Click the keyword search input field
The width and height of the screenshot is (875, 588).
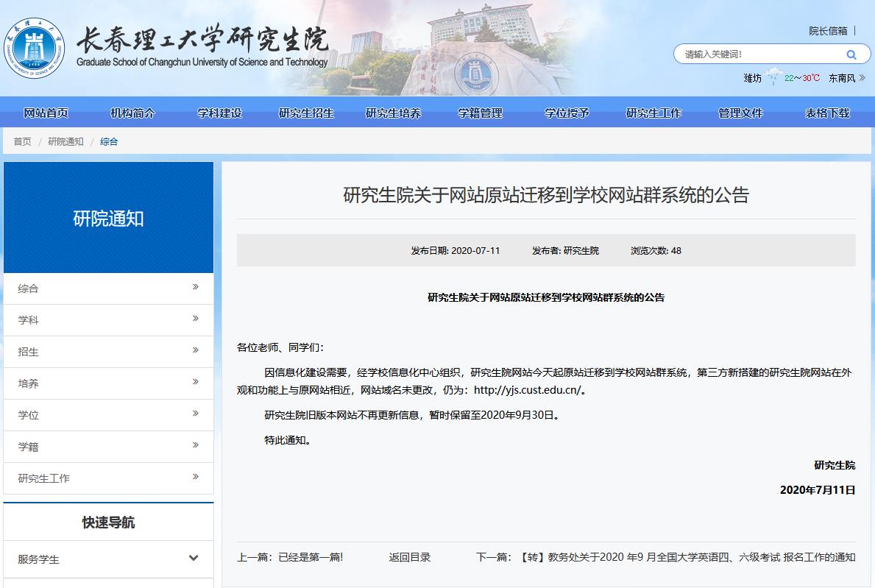point(758,54)
